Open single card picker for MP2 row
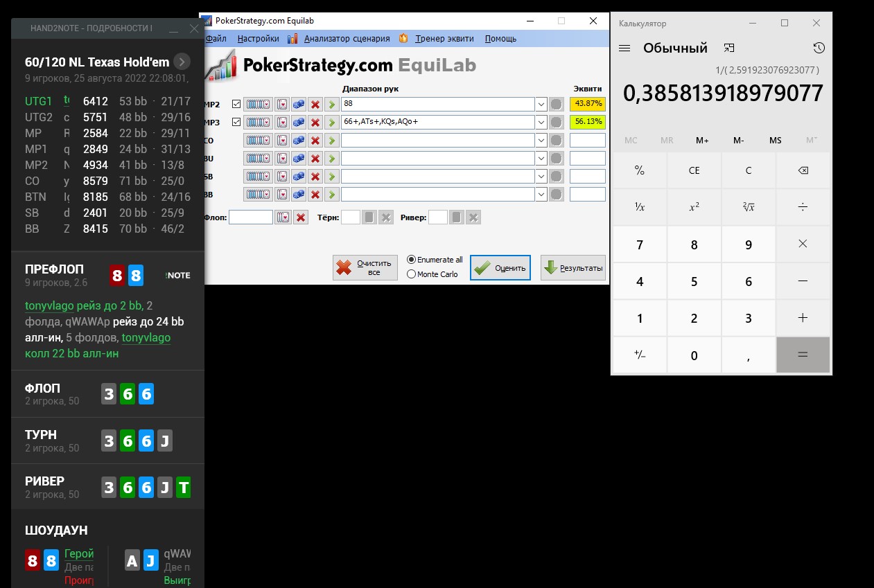The height and width of the screenshot is (588, 874). (x=282, y=104)
